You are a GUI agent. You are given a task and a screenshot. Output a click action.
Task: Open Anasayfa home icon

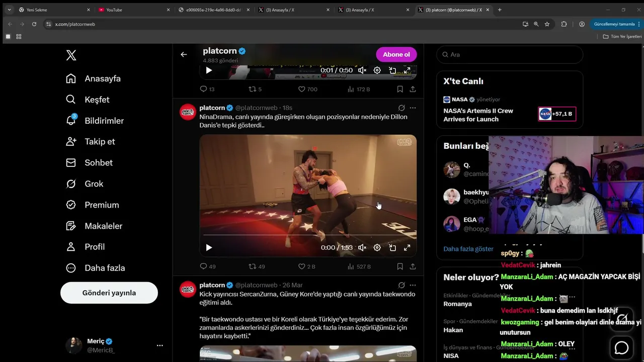pyautogui.click(x=71, y=78)
